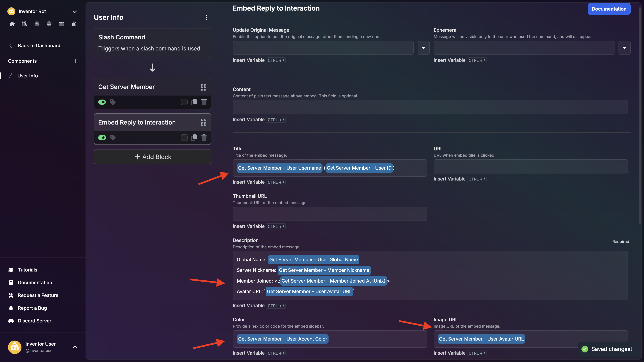Click the Get Server Member block title
The width and height of the screenshot is (644, 362).
[126, 87]
